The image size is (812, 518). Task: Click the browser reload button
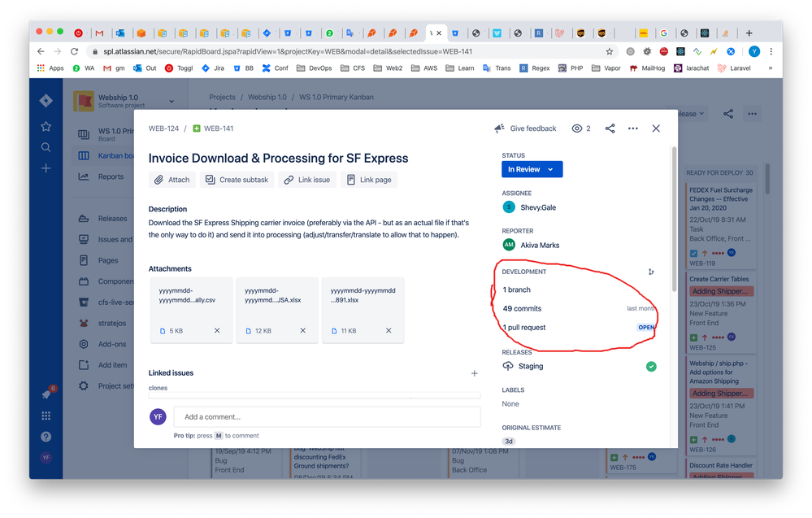point(75,51)
